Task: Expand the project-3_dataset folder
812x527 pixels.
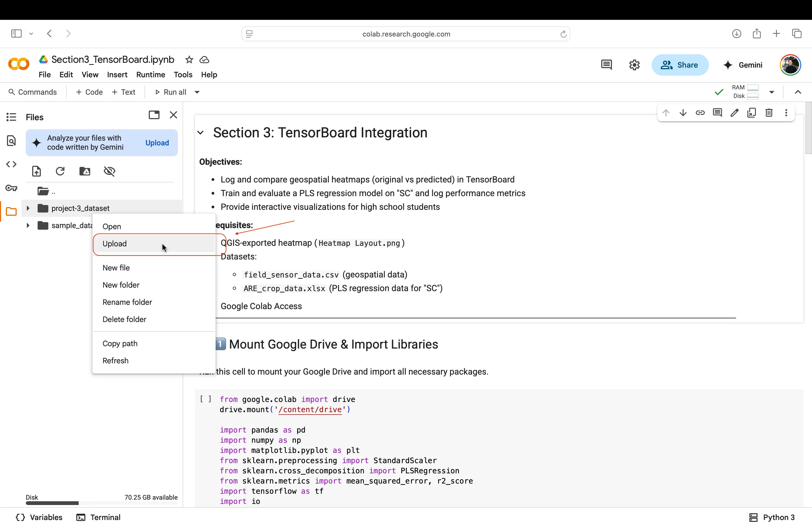Action: click(28, 208)
